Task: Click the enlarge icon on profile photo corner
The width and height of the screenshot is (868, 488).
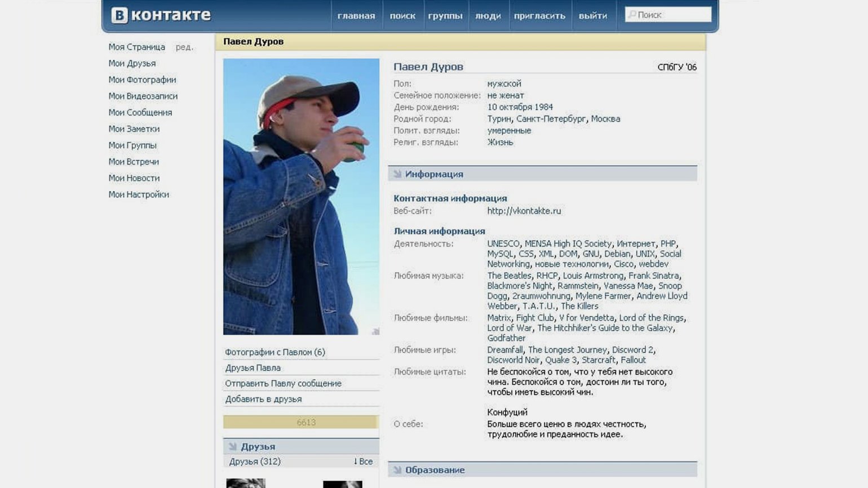Action: tap(375, 331)
